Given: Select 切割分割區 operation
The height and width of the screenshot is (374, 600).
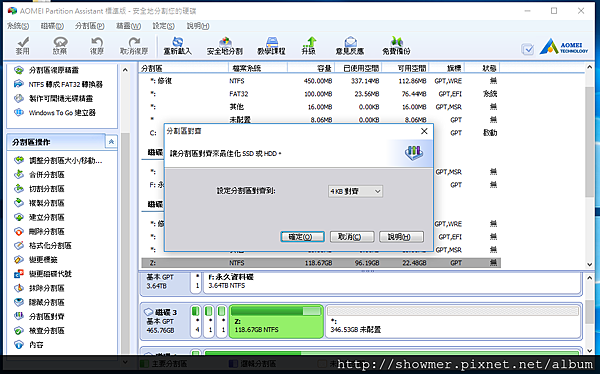Looking at the screenshot, I should click(x=39, y=189).
